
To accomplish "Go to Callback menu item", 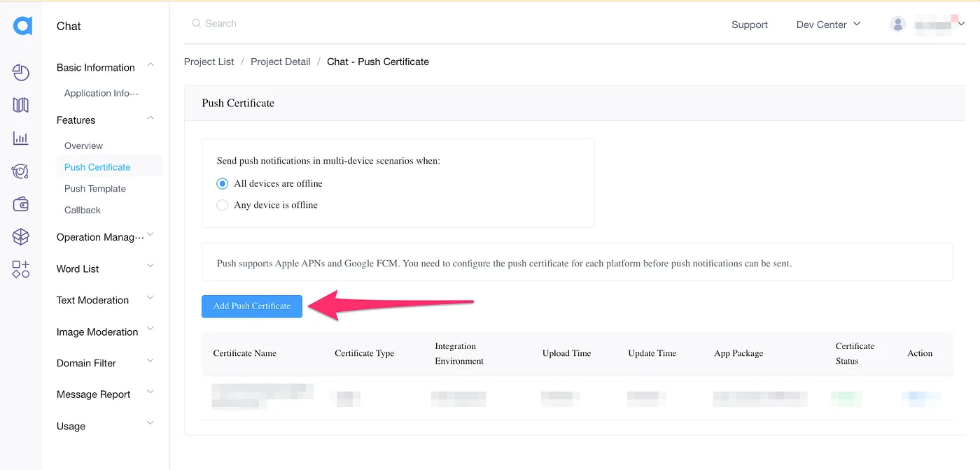I will (x=83, y=210).
